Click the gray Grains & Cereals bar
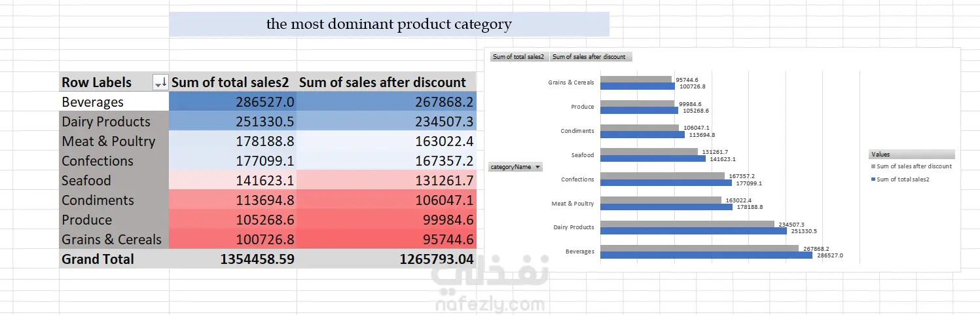Image resolution: width=980 pixels, height=315 pixels. (636, 79)
